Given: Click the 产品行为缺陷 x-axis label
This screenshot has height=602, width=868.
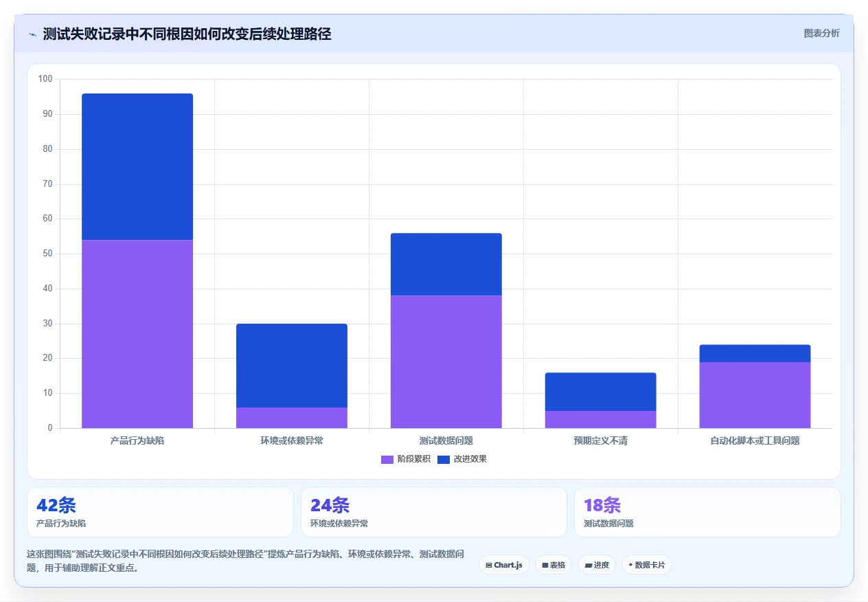Looking at the screenshot, I should click(137, 441).
